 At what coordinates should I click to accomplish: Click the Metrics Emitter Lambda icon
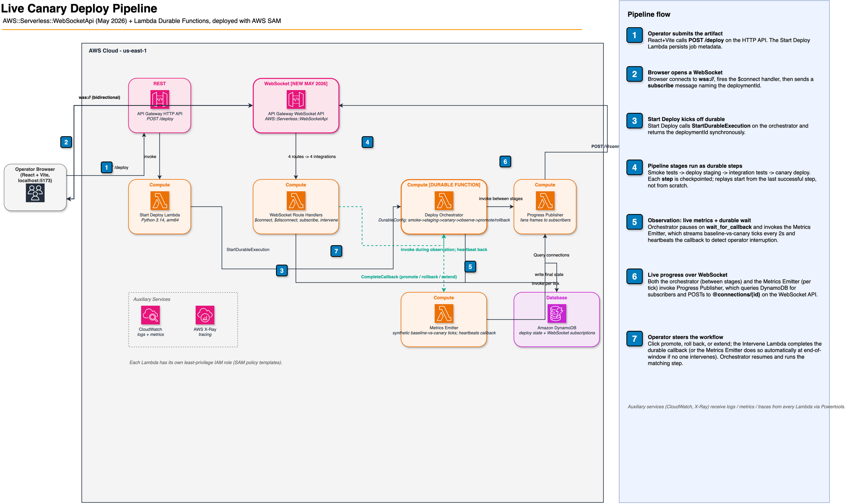[x=444, y=314]
